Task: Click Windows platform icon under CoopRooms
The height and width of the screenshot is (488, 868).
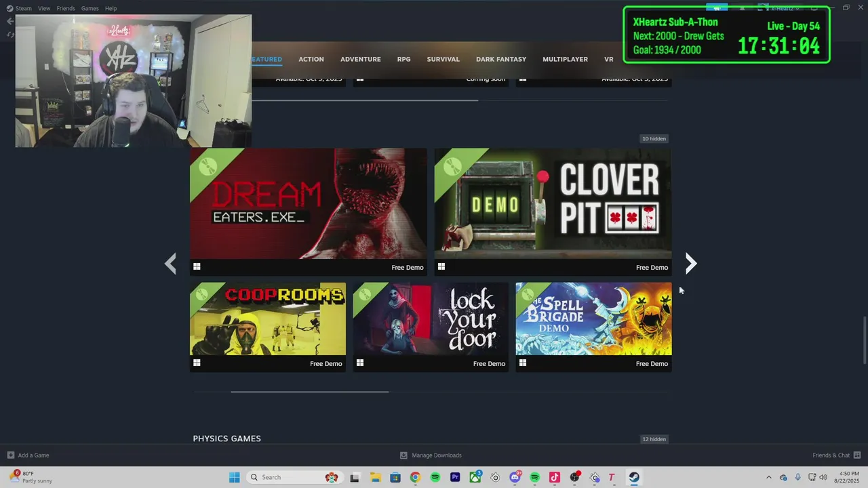Action: [197, 363]
